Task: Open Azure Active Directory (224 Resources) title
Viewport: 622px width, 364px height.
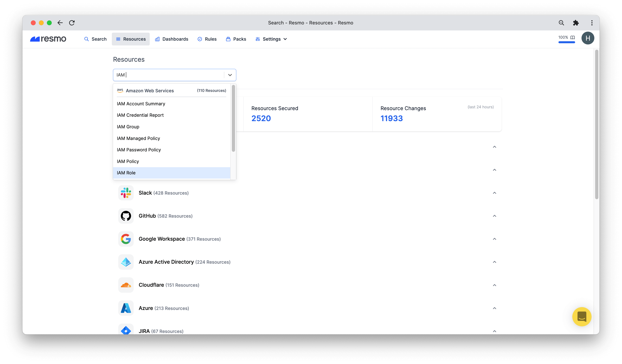Action: point(184,262)
